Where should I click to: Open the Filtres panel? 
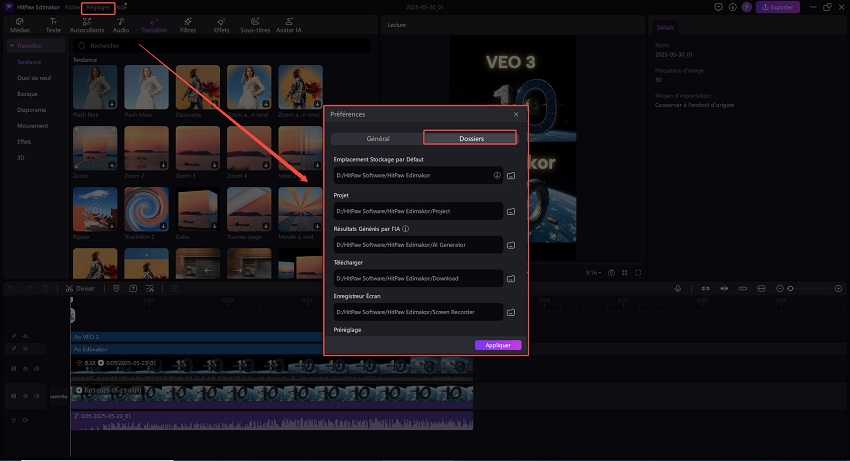pos(188,25)
